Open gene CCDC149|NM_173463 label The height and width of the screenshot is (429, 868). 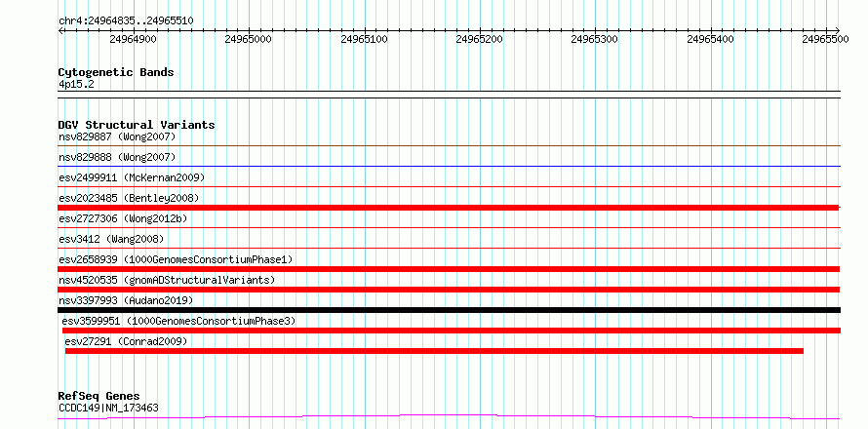click(108, 408)
